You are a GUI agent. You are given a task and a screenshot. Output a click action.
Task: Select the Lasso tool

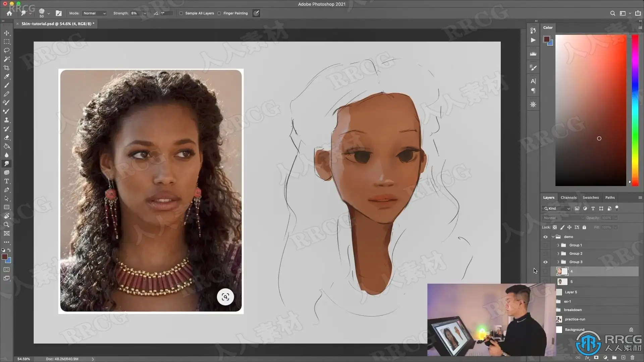coord(7,50)
